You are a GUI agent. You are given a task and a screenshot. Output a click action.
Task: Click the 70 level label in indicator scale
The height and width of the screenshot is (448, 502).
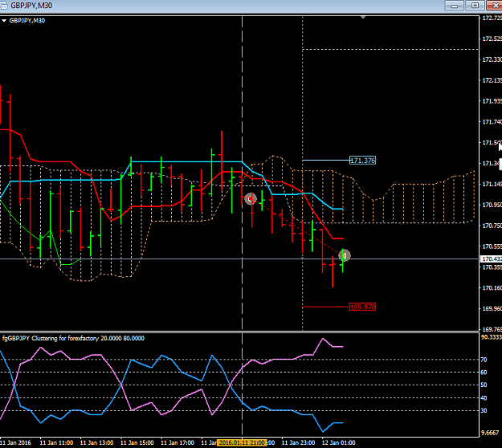(484, 360)
